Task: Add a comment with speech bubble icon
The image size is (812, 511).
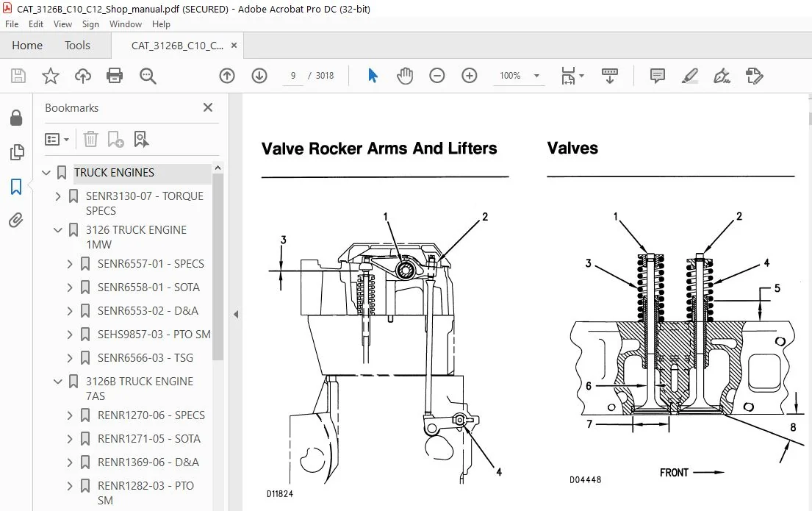Action: click(657, 76)
